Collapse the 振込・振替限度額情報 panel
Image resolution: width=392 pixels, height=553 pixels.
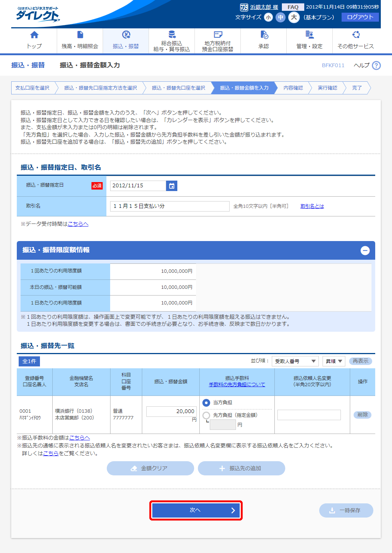tap(365, 250)
